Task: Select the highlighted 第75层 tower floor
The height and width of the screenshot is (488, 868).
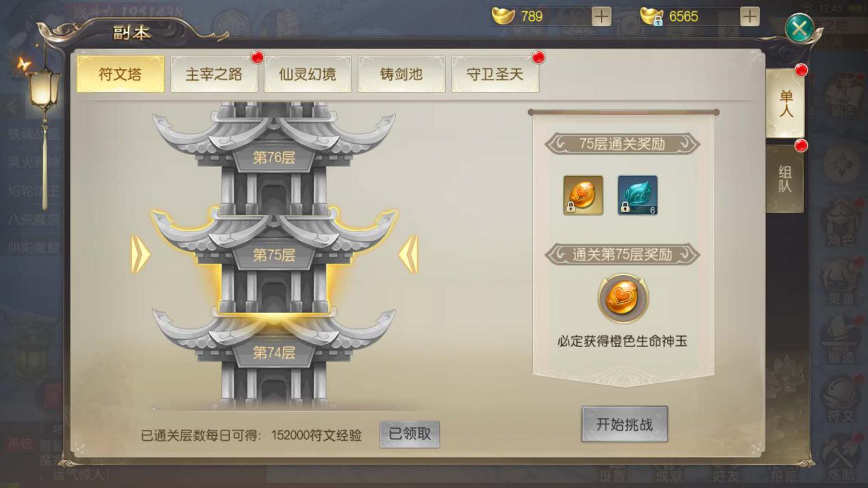Action: coord(274,255)
